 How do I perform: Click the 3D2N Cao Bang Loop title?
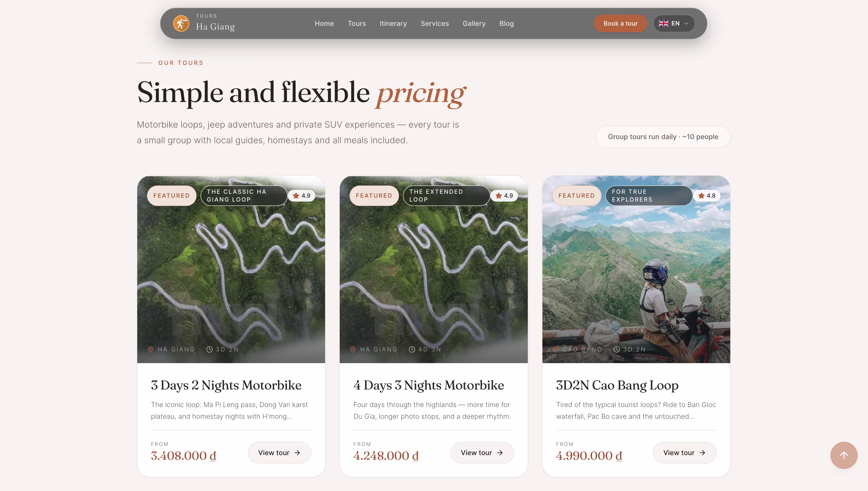pyautogui.click(x=617, y=385)
